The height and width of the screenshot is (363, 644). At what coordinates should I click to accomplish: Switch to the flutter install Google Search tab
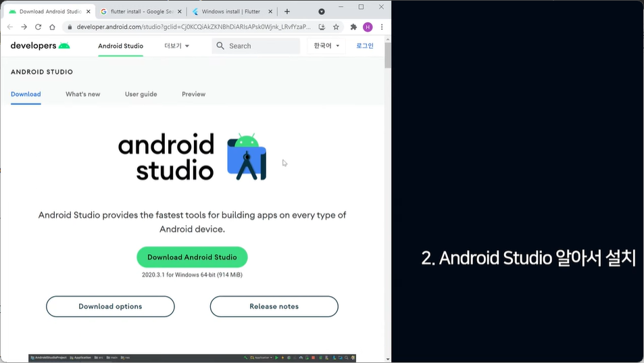(141, 11)
